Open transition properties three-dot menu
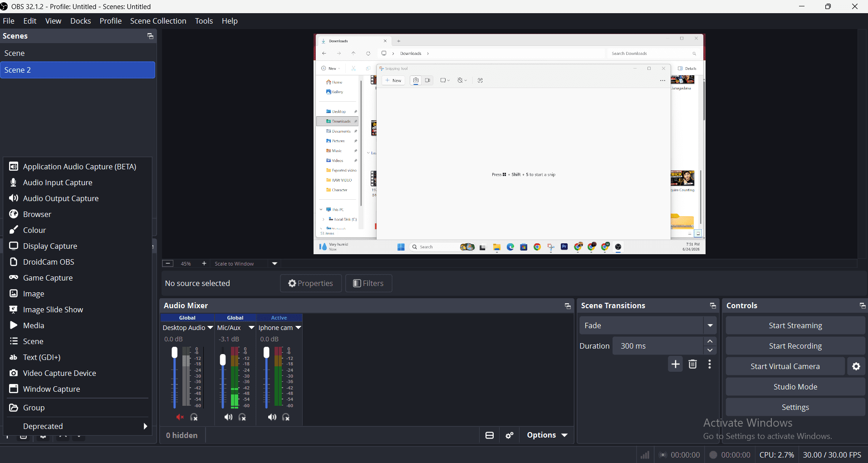 [x=710, y=364]
